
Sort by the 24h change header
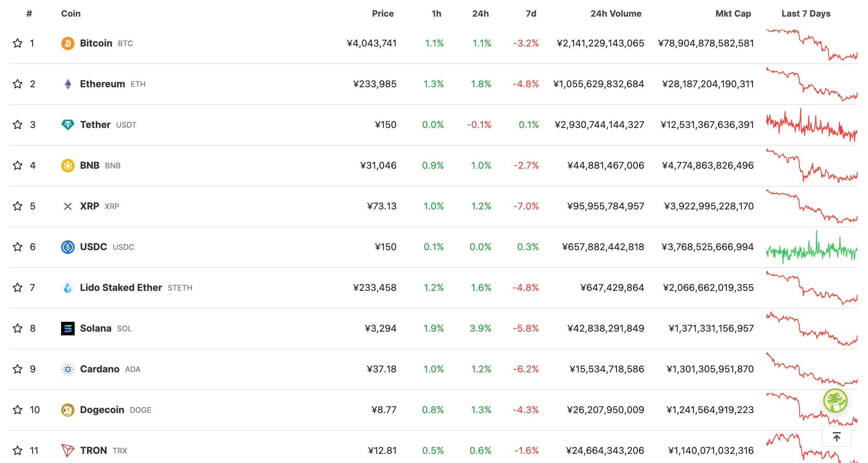click(x=480, y=14)
